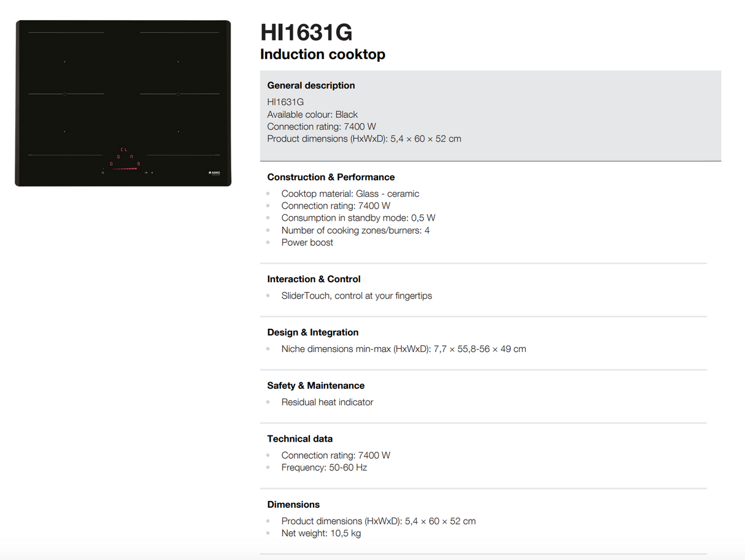Screen dimensions: 745x560
Task: Tap the red slider bar on cooktop
Action: pos(125,168)
